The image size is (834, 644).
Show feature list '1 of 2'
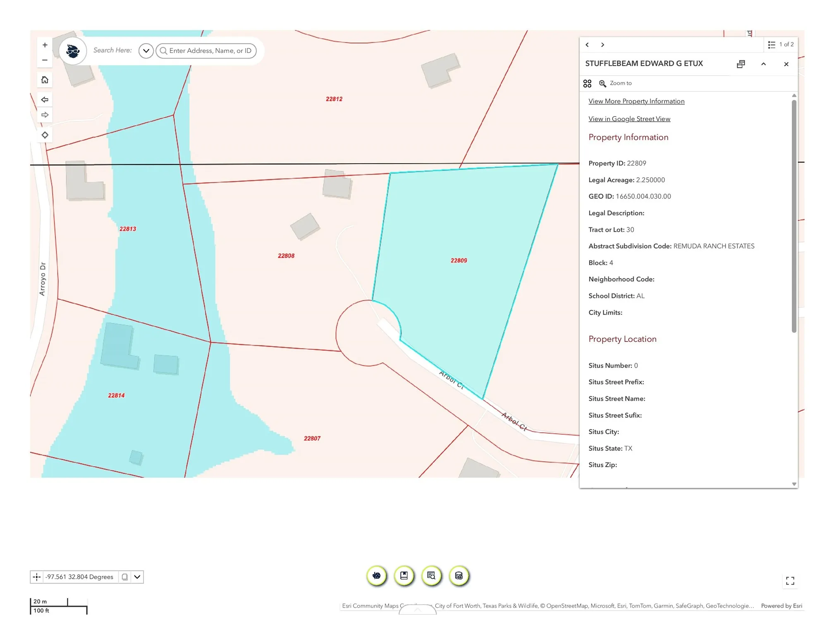[x=781, y=45]
